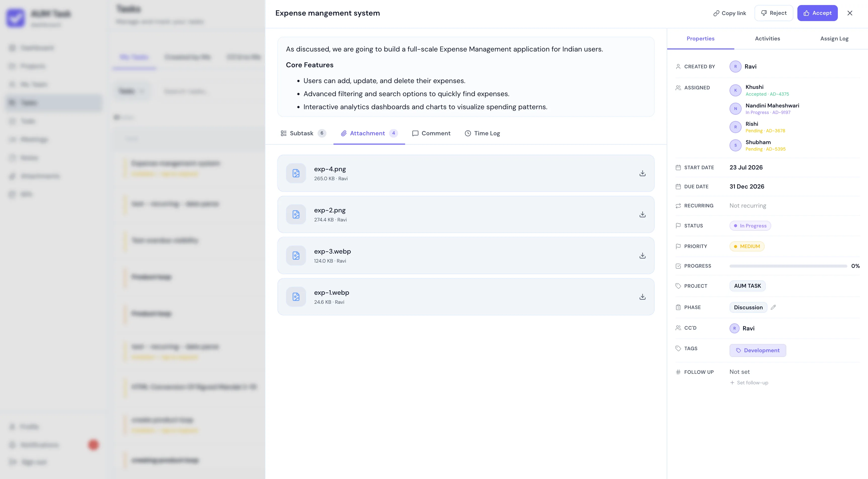
Task: Switch to the Comment tab
Action: (431, 133)
